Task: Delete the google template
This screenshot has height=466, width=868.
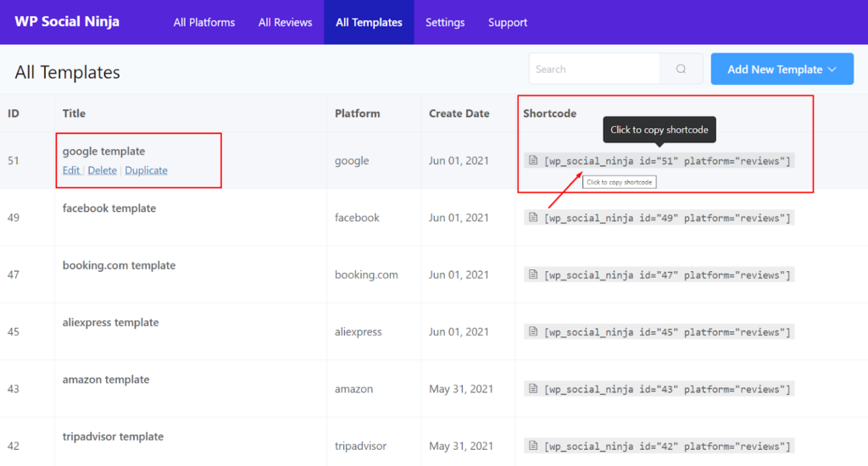Action: coord(103,170)
